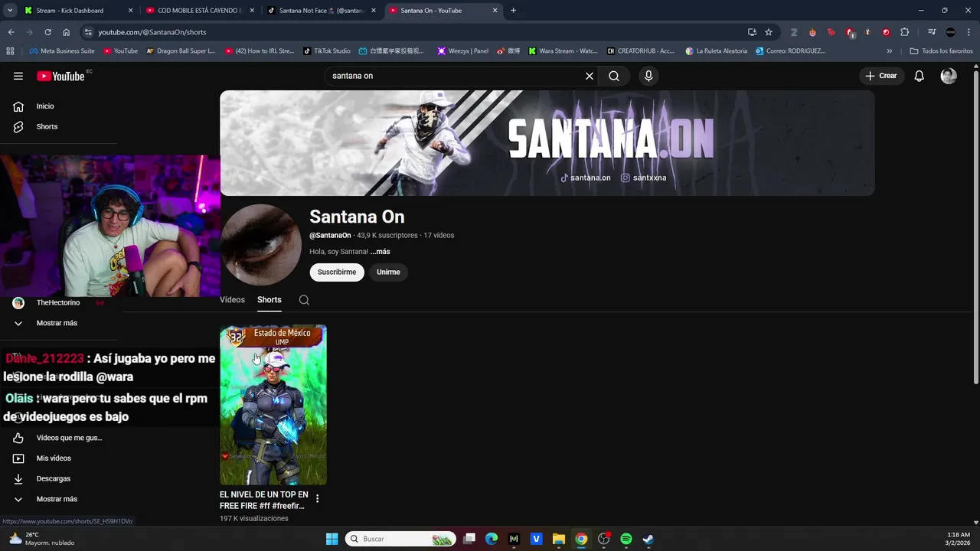
Task: Open TheHectorino subscription in sidebar
Action: click(x=58, y=303)
